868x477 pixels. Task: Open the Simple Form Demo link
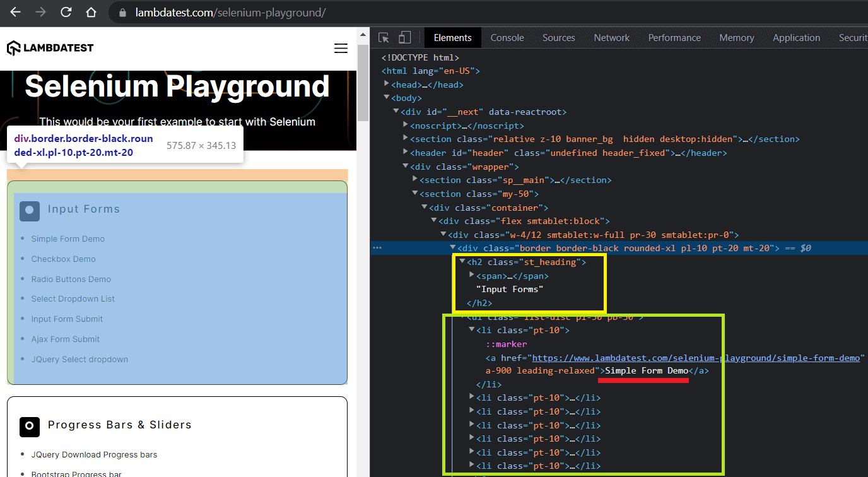tap(67, 238)
